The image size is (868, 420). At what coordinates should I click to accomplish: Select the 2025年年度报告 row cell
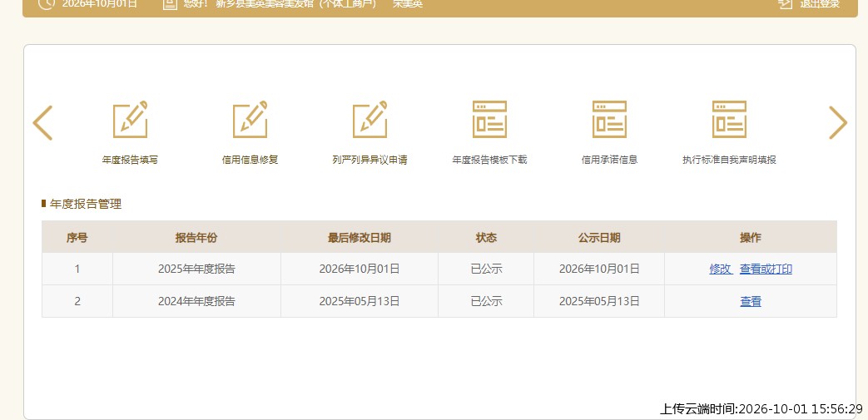pos(196,269)
